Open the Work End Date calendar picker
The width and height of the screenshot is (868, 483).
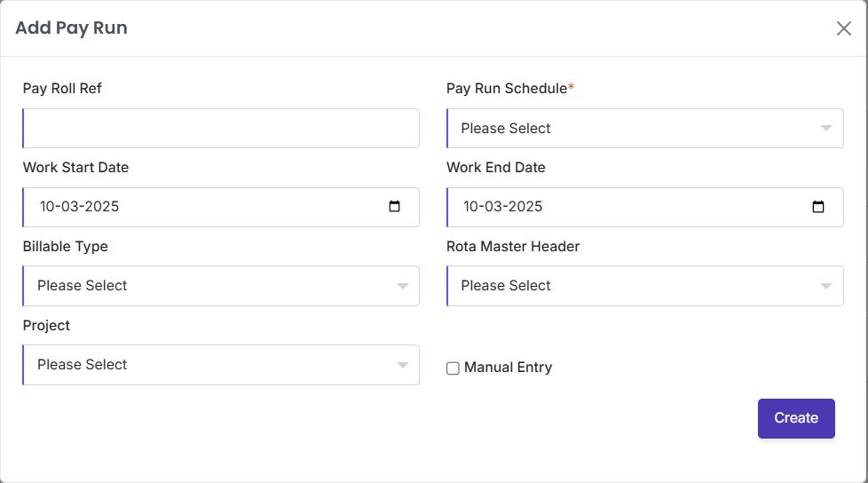818,207
